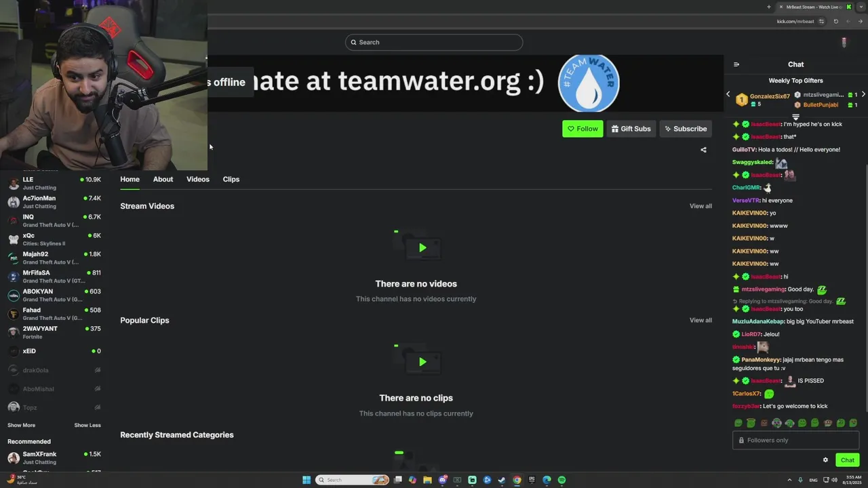The width and height of the screenshot is (868, 488).
Task: Click GuilloTV username in chat
Action: [744, 150]
